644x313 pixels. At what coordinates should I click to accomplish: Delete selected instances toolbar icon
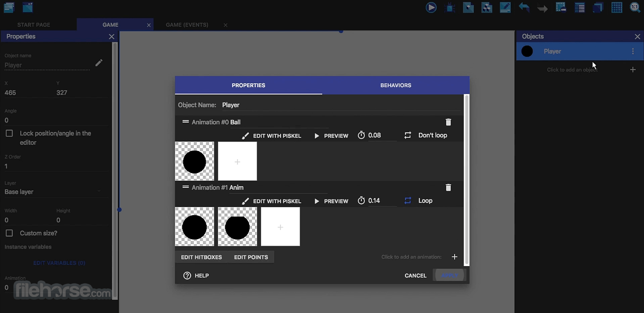(x=561, y=7)
